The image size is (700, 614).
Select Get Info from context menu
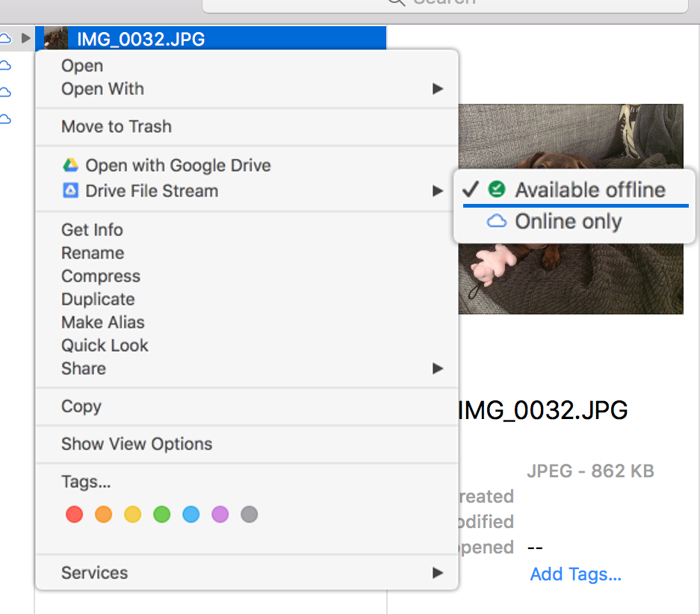[x=92, y=229]
